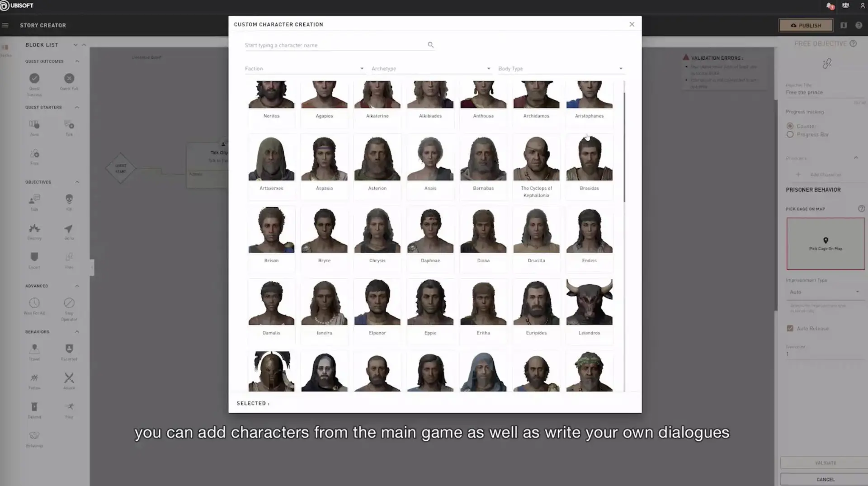
Task: Click the Publish button
Action: 806,25
